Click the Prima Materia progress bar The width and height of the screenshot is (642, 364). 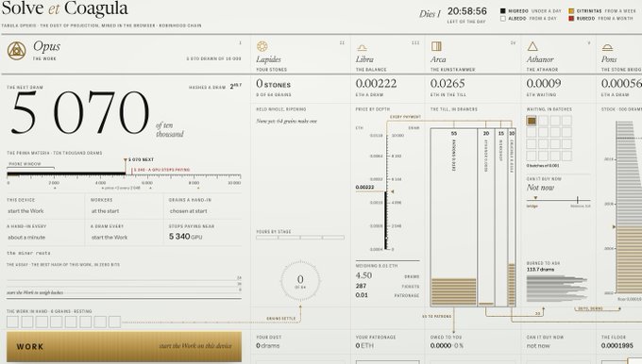pyautogui.click(x=124, y=174)
